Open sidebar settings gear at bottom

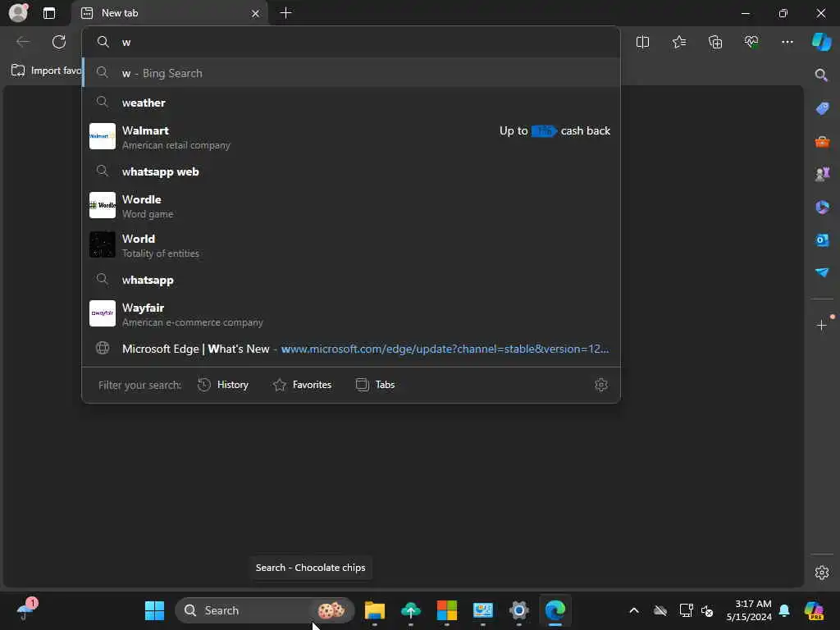[822, 573]
